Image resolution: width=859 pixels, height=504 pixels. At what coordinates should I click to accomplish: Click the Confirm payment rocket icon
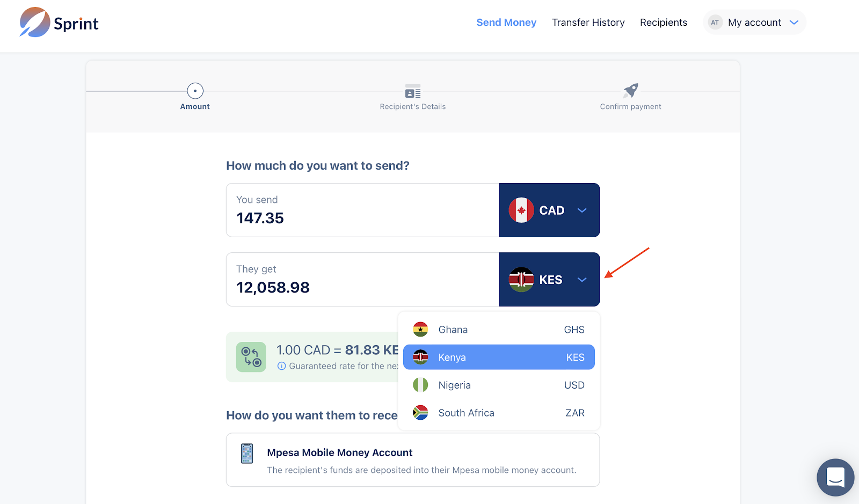point(631,90)
